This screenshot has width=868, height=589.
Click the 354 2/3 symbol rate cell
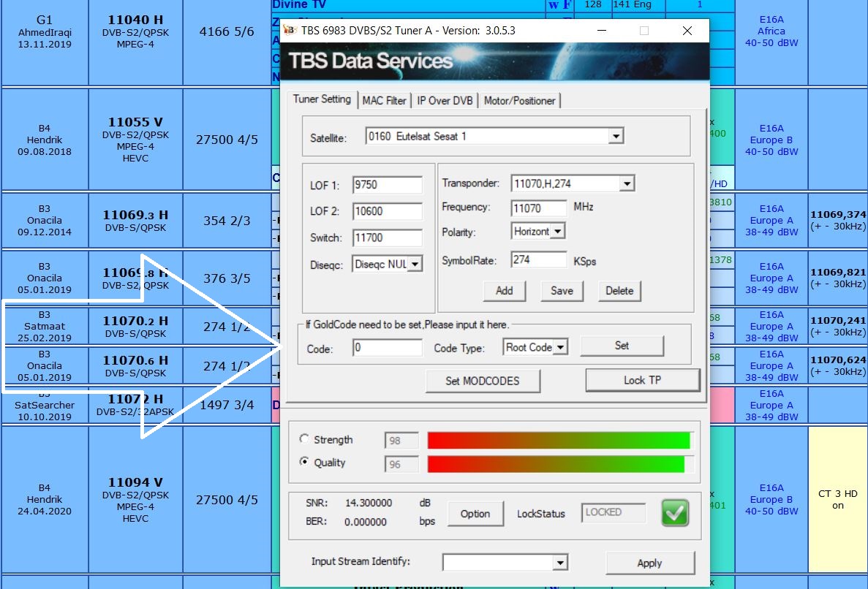pyautogui.click(x=227, y=221)
